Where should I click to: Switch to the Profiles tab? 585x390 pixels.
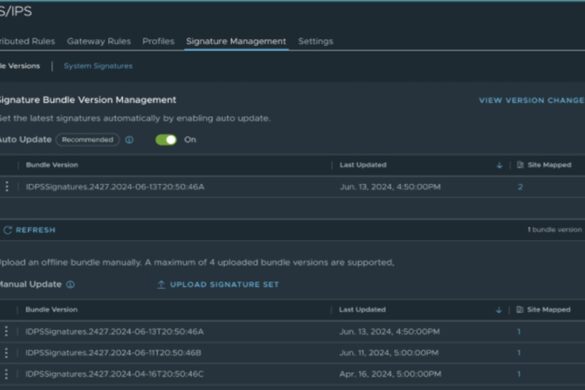click(x=158, y=41)
